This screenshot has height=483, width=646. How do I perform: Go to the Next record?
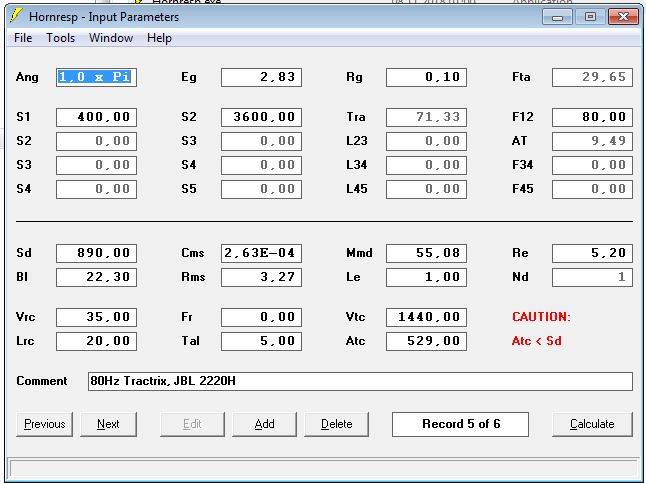coord(108,424)
